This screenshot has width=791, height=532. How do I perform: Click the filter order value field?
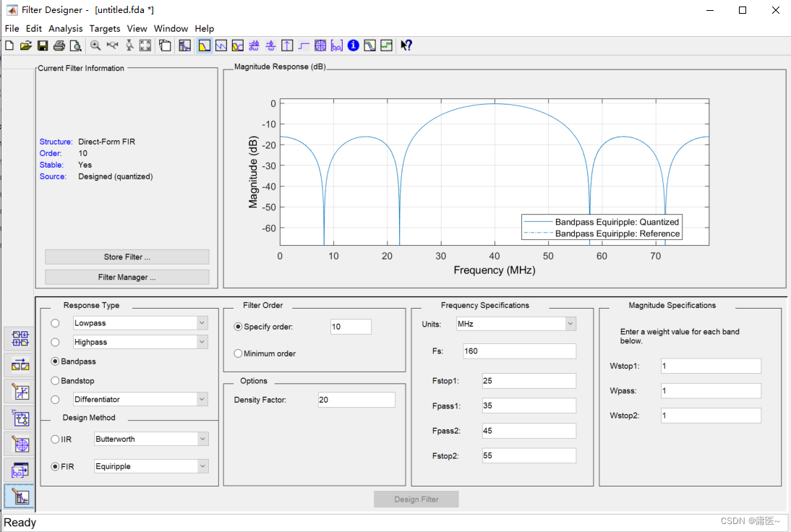(x=351, y=327)
